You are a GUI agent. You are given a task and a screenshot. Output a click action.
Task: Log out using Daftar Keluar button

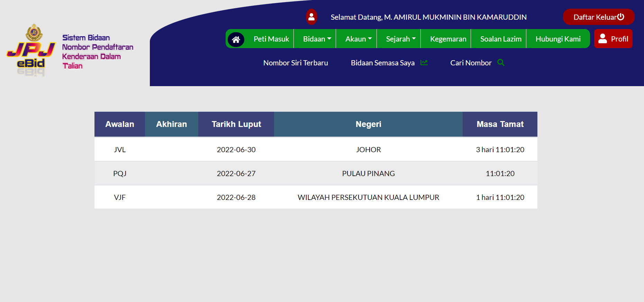(598, 17)
